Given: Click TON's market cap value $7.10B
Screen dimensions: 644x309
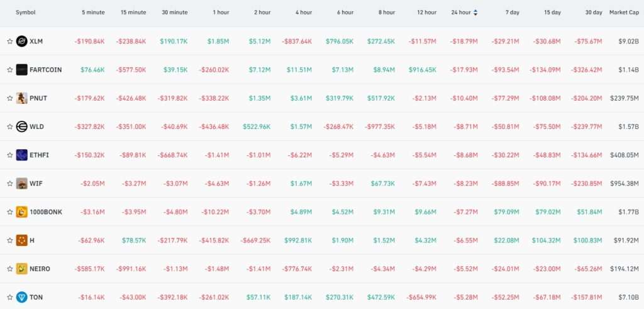Looking at the screenshot, I should (x=628, y=297).
